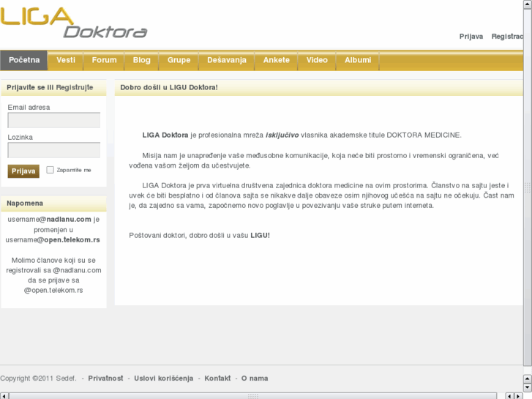The width and height of the screenshot is (532, 399).
Task: Enable the Zapamtite me checkbox
Action: (x=50, y=170)
